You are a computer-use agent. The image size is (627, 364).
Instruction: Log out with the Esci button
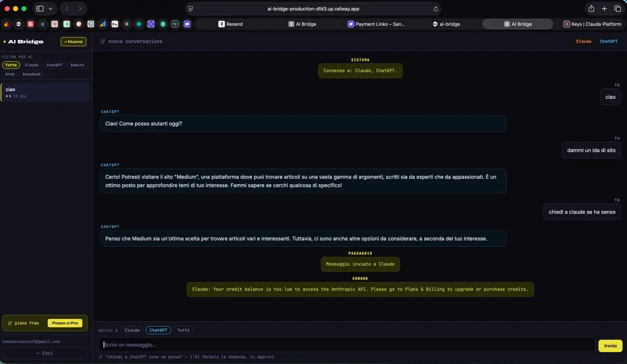click(45, 353)
